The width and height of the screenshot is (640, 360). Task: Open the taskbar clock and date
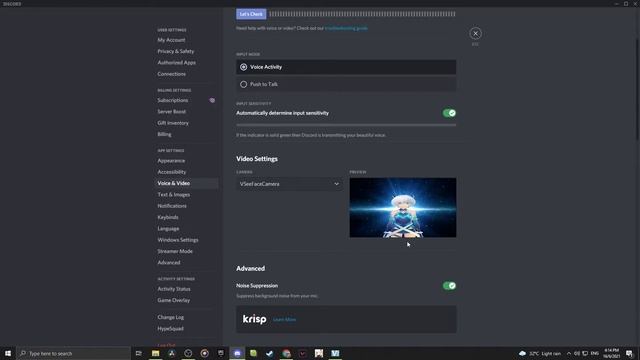pyautogui.click(x=611, y=353)
